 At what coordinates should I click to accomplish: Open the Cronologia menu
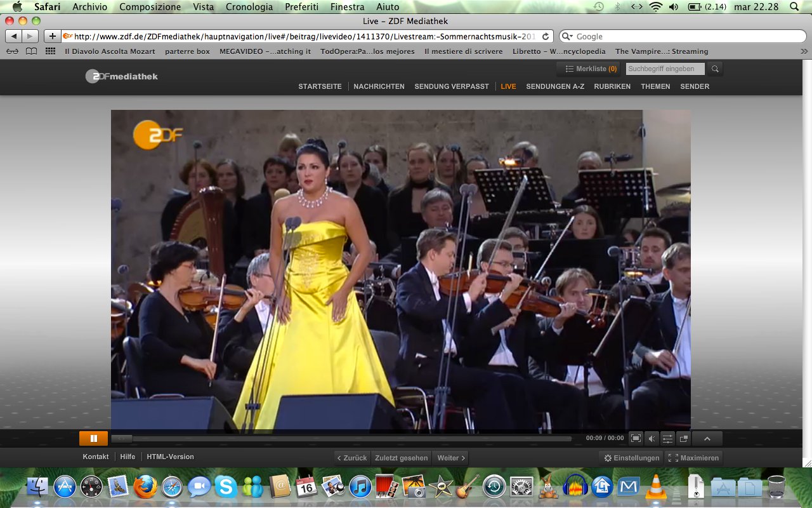coord(249,7)
